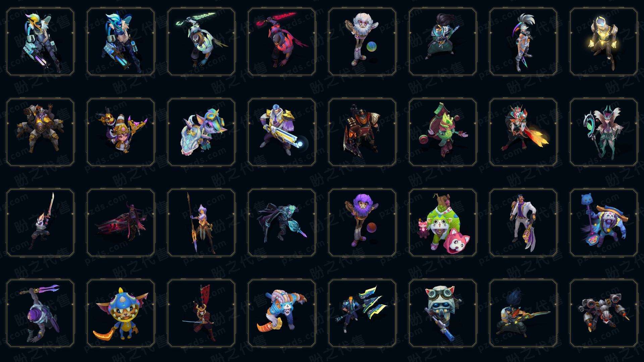Click the white-bearded character with basketball

pyautogui.click(x=362, y=42)
